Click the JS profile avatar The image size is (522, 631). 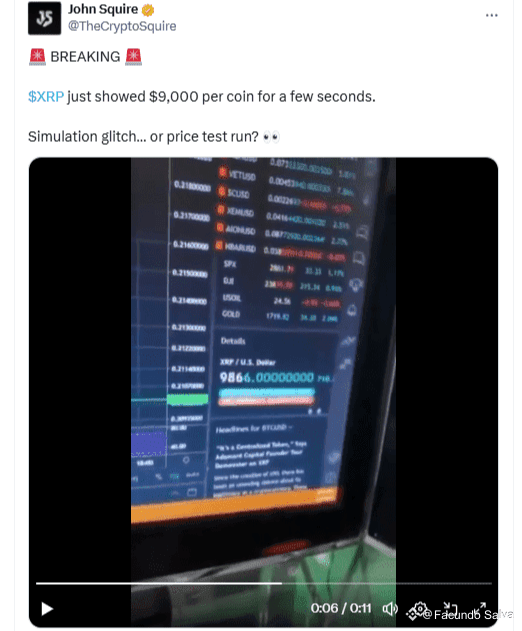click(44, 18)
